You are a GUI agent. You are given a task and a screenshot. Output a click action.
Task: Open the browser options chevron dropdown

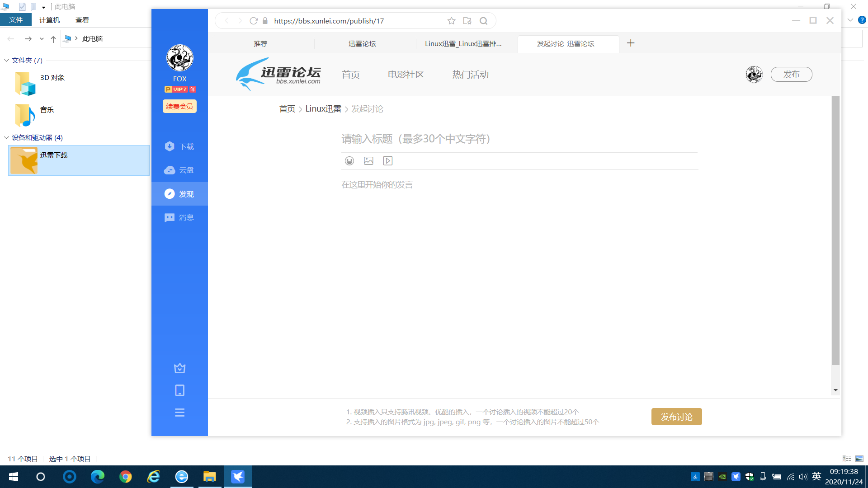click(x=850, y=20)
